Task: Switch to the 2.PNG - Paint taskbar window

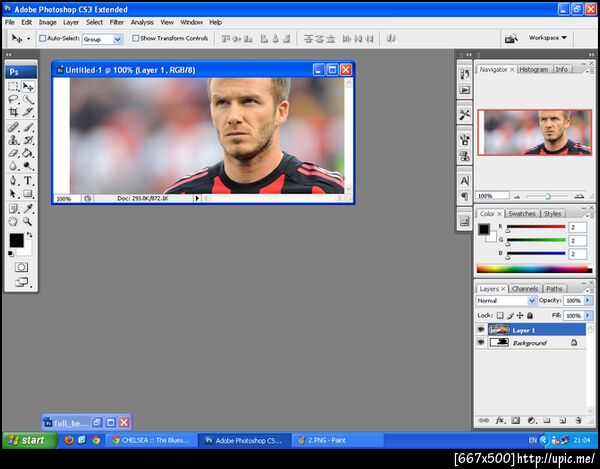Action: tap(338, 440)
